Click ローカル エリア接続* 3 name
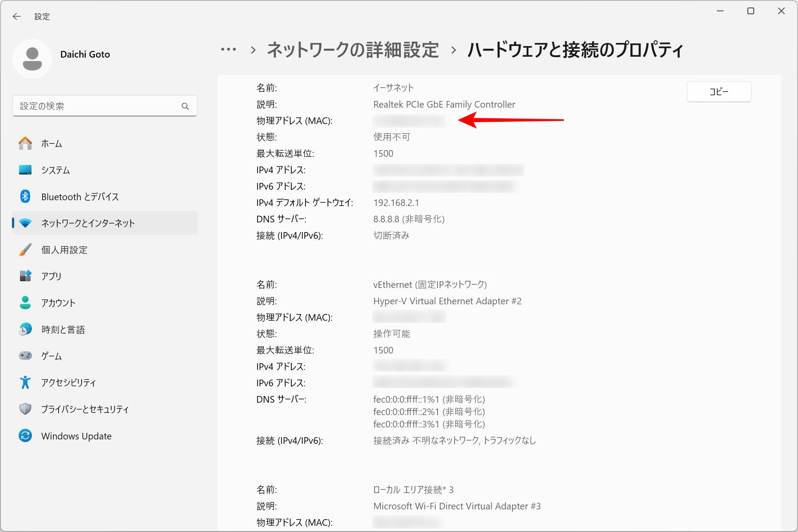The height and width of the screenshot is (532, 798). (413, 490)
